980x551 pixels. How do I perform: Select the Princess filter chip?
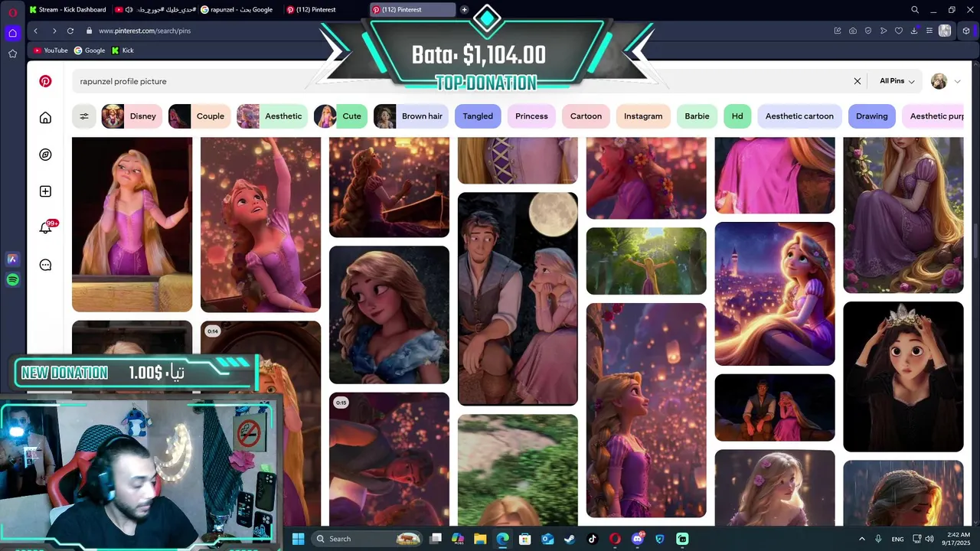pyautogui.click(x=531, y=116)
